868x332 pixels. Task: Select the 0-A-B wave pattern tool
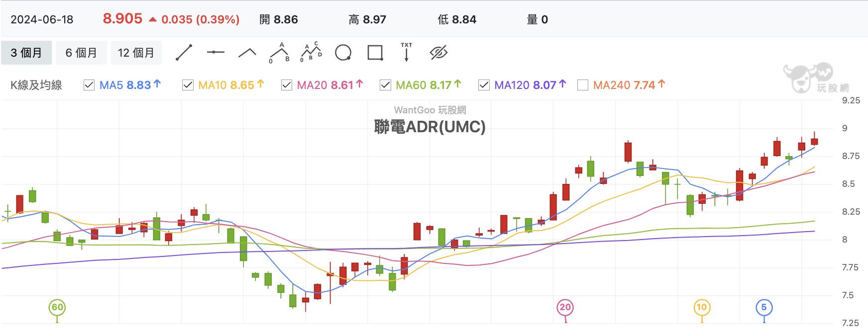click(279, 53)
